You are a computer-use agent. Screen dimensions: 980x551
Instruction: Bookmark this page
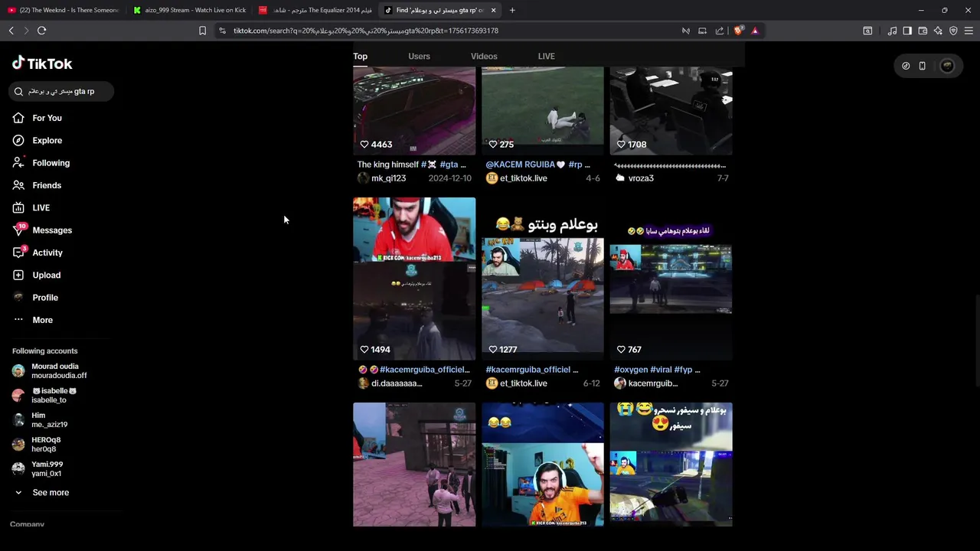(202, 31)
